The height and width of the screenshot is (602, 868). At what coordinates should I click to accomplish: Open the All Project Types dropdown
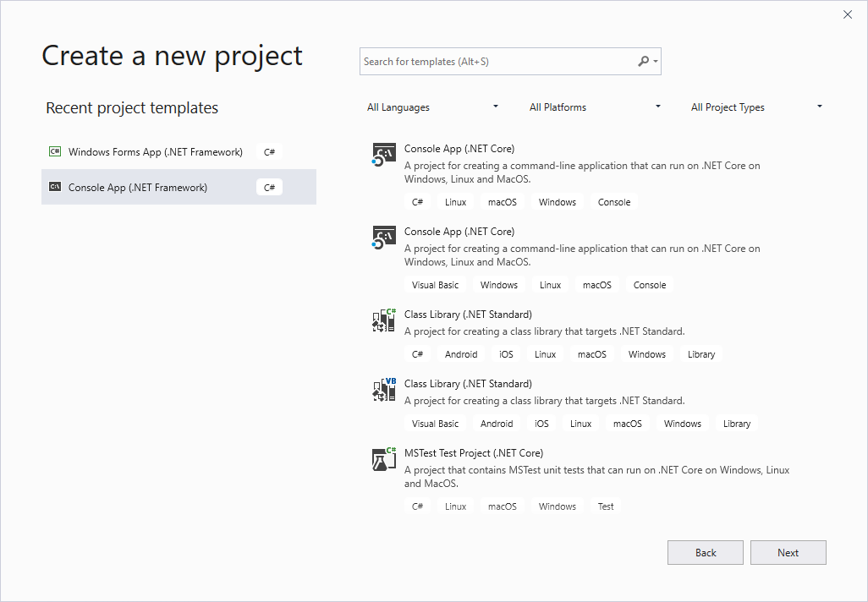pos(756,107)
